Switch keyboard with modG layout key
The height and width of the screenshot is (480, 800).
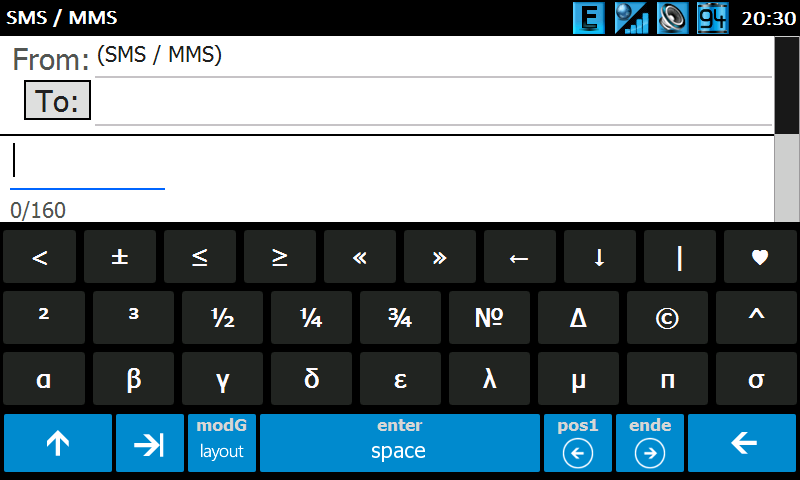pos(221,443)
